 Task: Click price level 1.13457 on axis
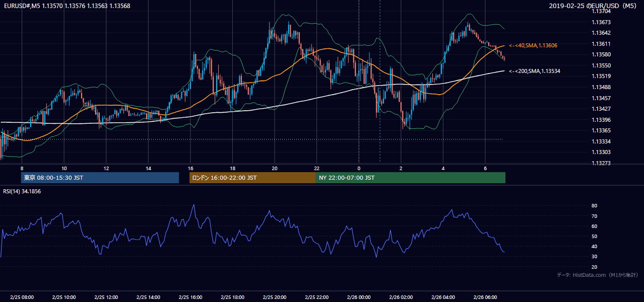602,98
